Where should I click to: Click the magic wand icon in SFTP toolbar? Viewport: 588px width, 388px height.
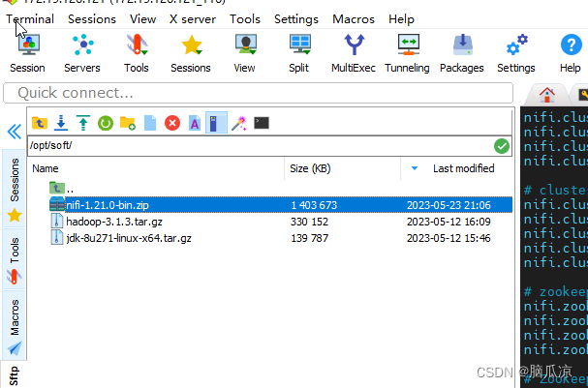(239, 123)
